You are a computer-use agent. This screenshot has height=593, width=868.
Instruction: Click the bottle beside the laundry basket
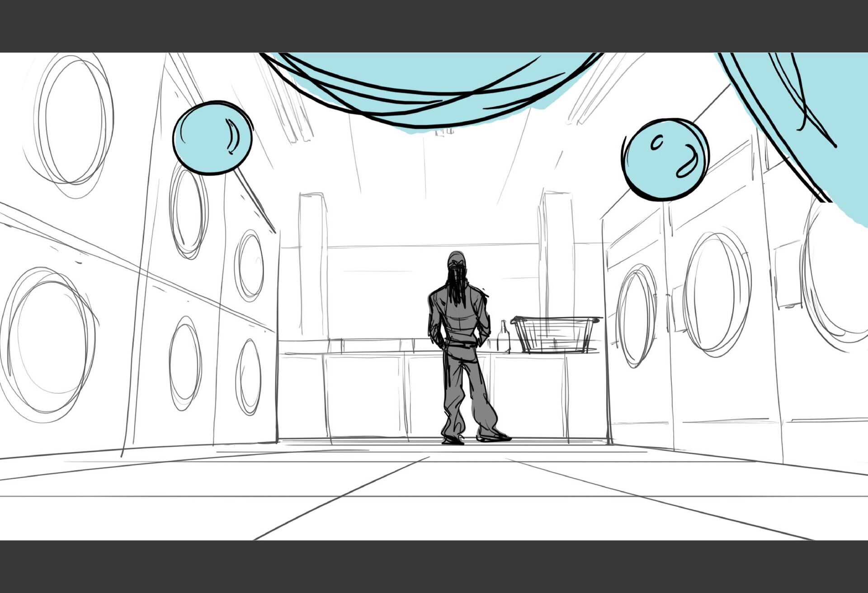pyautogui.click(x=504, y=338)
